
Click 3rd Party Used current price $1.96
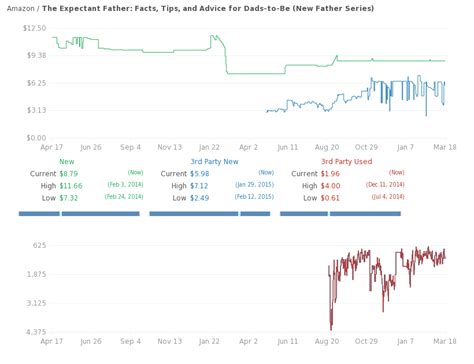tap(330, 174)
